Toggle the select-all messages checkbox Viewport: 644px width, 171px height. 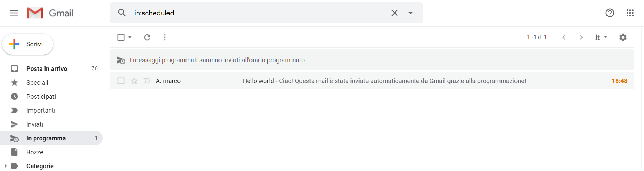point(121,37)
